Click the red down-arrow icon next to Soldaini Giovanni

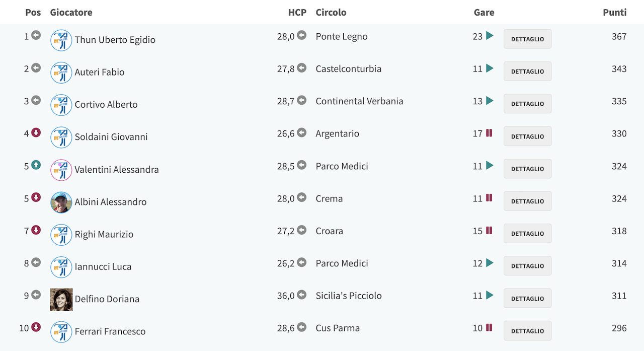[36, 132]
